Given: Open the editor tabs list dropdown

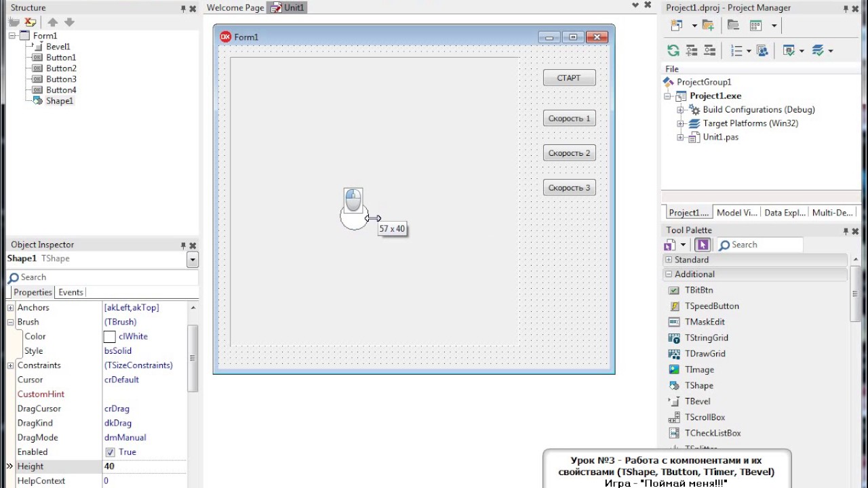Looking at the screenshot, I should (635, 5).
